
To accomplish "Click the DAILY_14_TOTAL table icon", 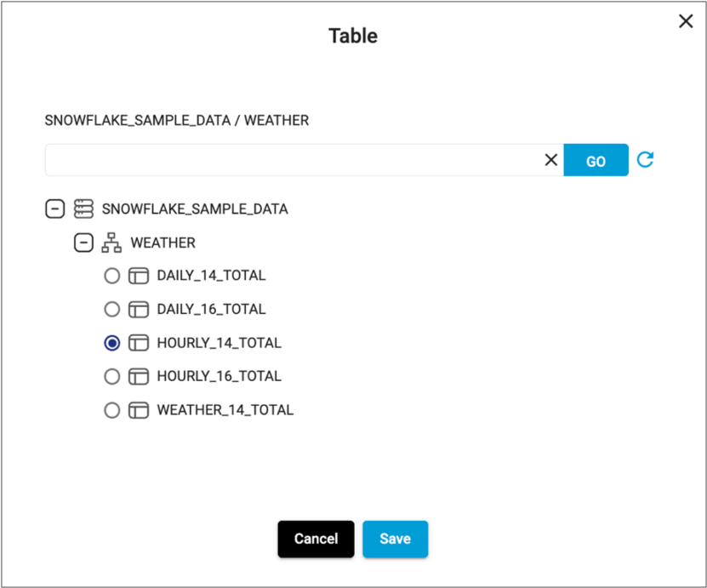I will click(139, 276).
